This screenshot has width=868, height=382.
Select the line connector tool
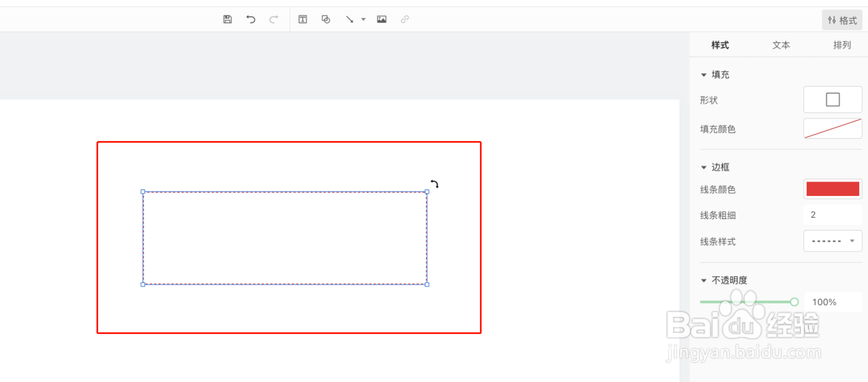tap(349, 19)
